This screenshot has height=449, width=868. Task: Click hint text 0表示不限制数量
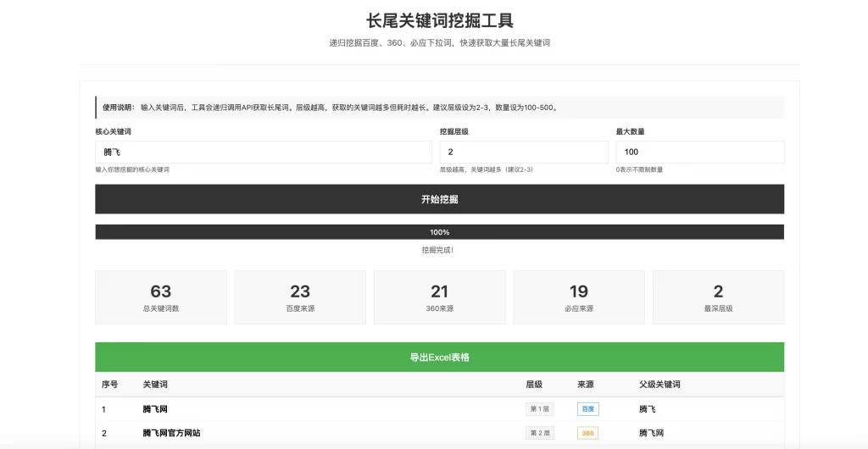639,169
